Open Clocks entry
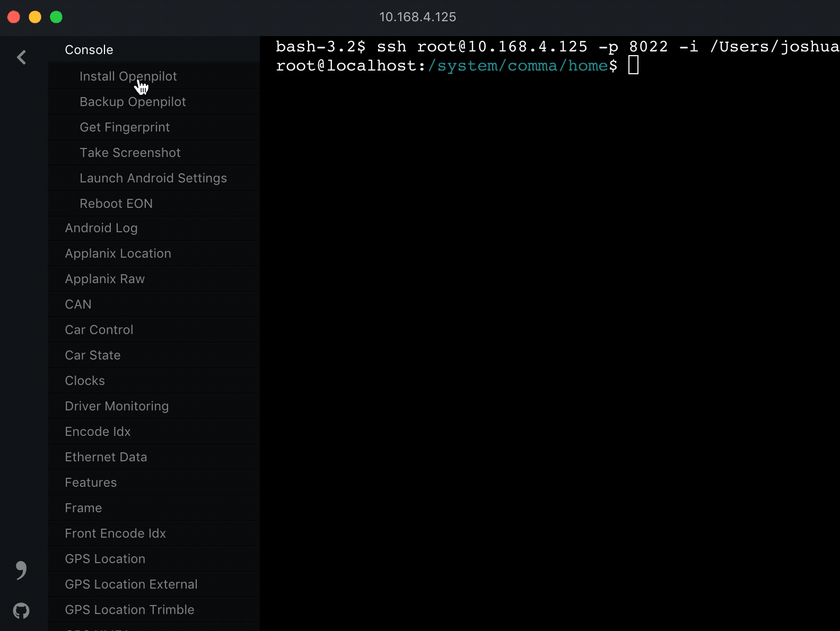 point(154,381)
